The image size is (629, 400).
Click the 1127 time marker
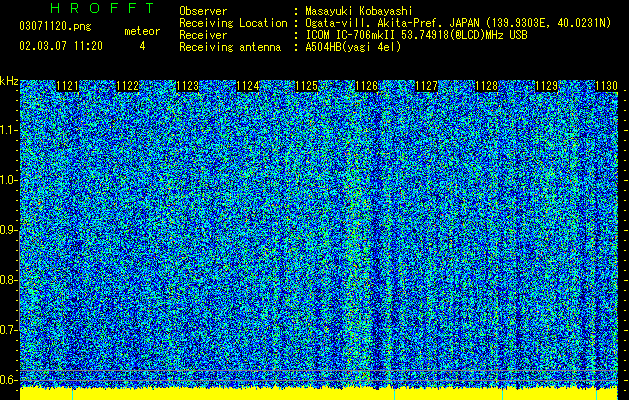(x=426, y=86)
